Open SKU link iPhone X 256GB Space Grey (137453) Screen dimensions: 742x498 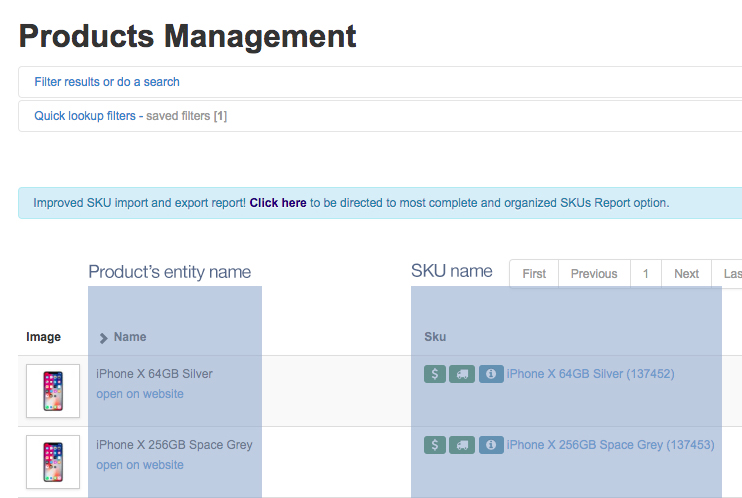(610, 445)
